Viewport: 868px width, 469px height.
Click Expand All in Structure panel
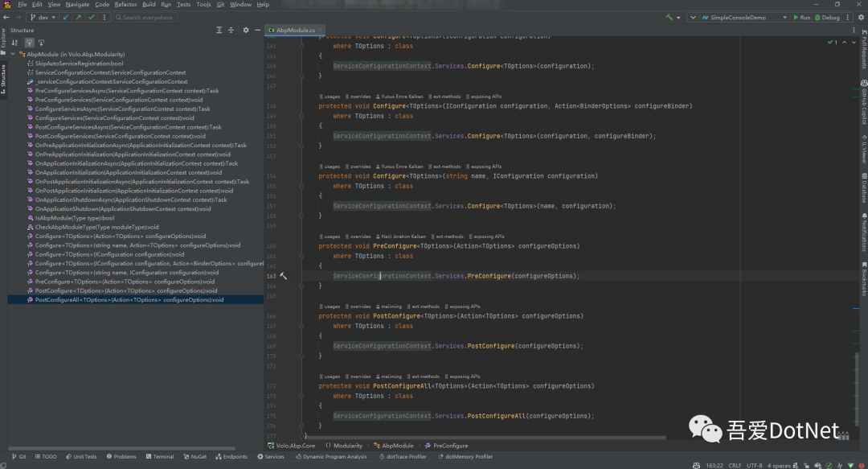(x=219, y=31)
